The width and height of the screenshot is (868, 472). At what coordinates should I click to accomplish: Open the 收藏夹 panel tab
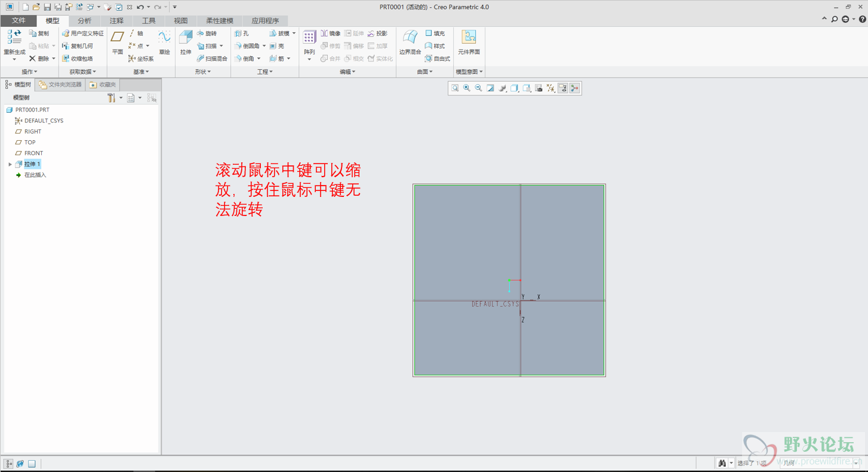click(103, 85)
